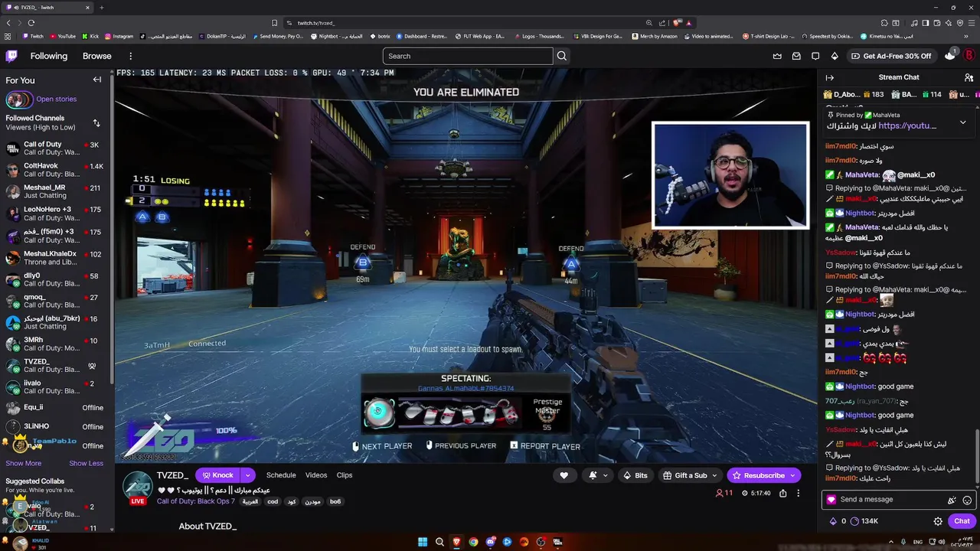Click the TVZED_ channel avatar with LIVE badge

tap(138, 487)
